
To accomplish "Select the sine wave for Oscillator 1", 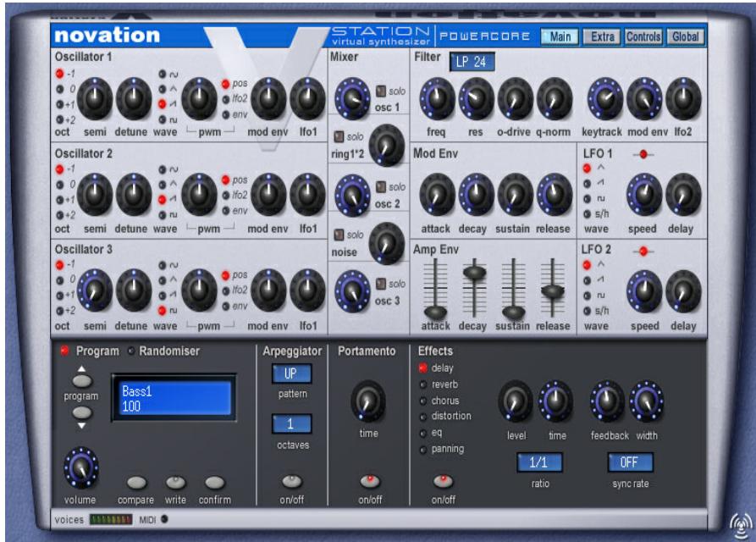I will pos(163,74).
